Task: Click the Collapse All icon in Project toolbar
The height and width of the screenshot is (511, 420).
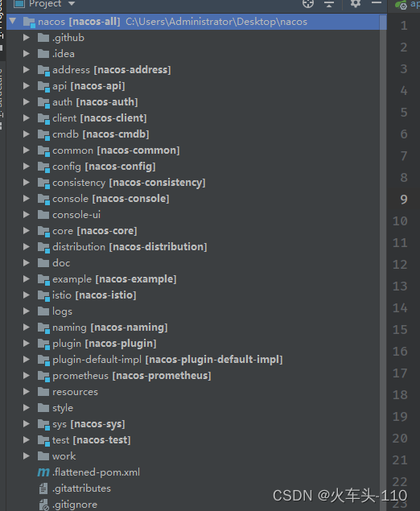Action: click(329, 3)
